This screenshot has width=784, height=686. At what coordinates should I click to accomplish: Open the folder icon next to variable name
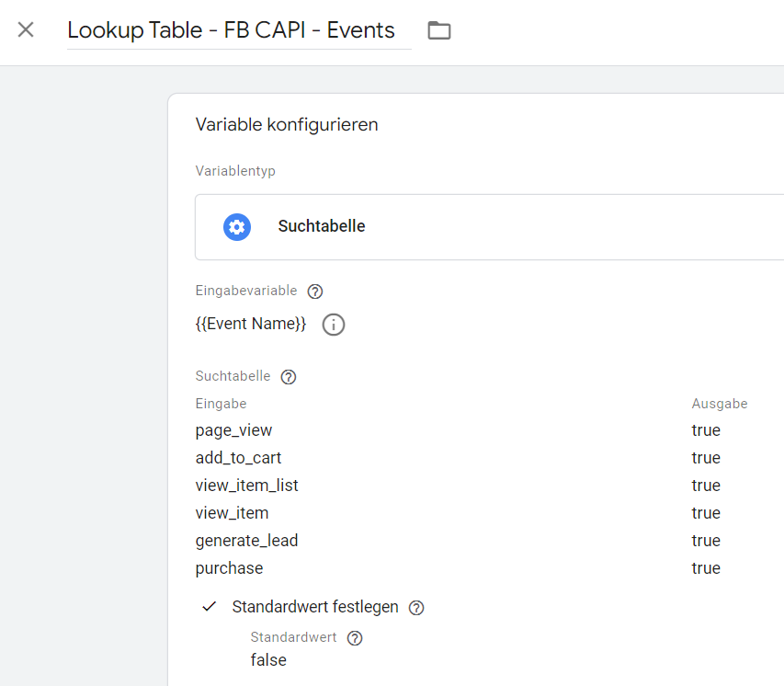coord(439,30)
